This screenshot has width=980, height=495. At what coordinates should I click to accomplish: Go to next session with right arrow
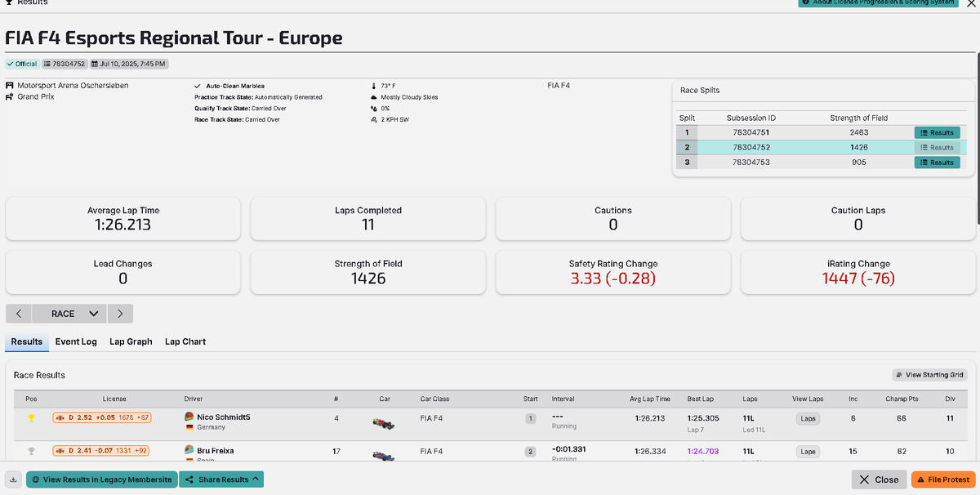pos(120,314)
